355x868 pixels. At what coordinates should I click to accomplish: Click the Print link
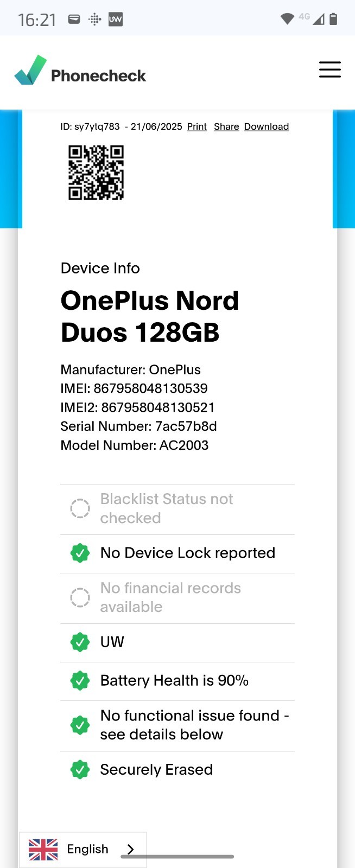[x=196, y=126]
